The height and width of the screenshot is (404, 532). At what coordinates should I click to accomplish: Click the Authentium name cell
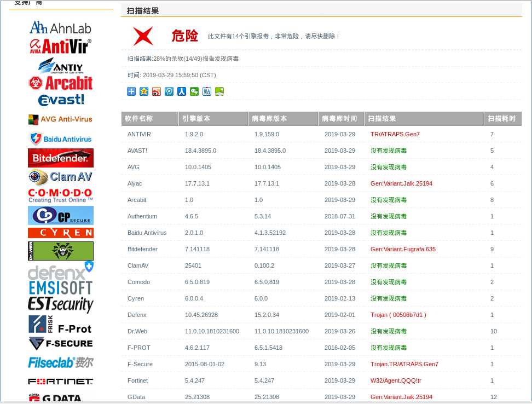[x=142, y=216]
